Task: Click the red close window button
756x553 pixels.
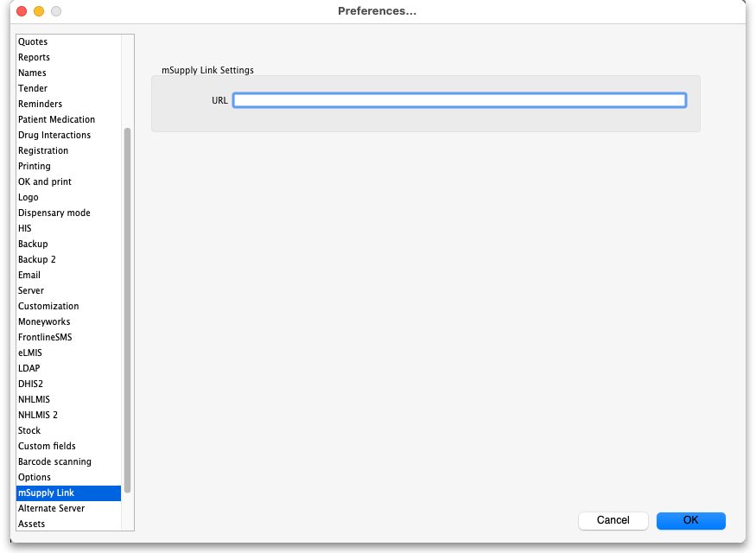Action: pos(22,11)
